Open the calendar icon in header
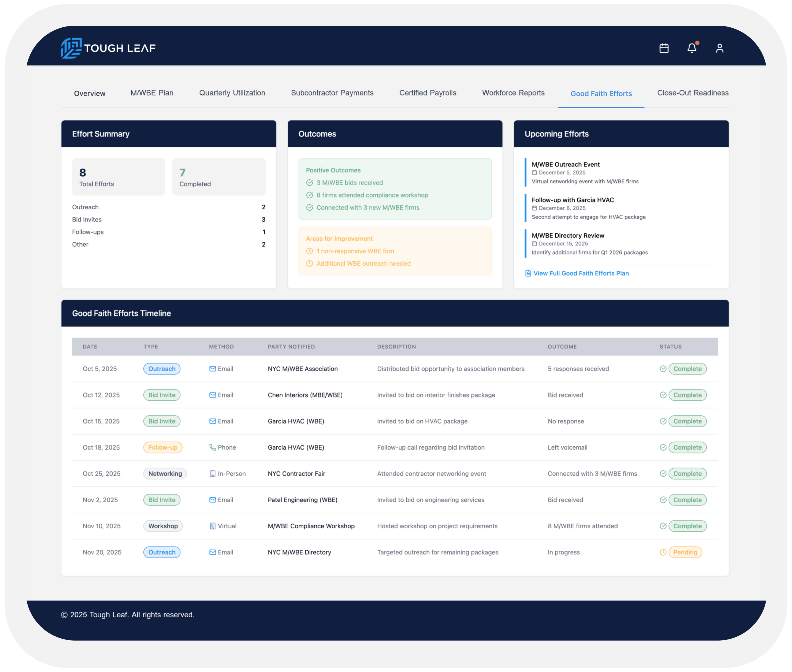Screen dimensions: 792x672 point(664,48)
